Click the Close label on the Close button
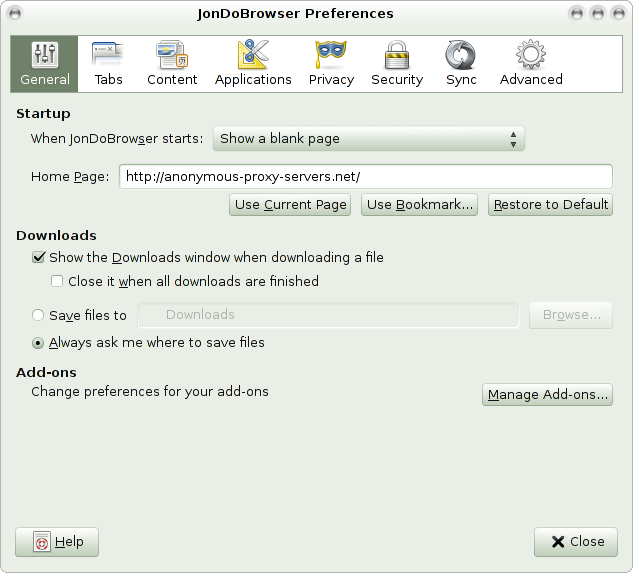 [587, 542]
